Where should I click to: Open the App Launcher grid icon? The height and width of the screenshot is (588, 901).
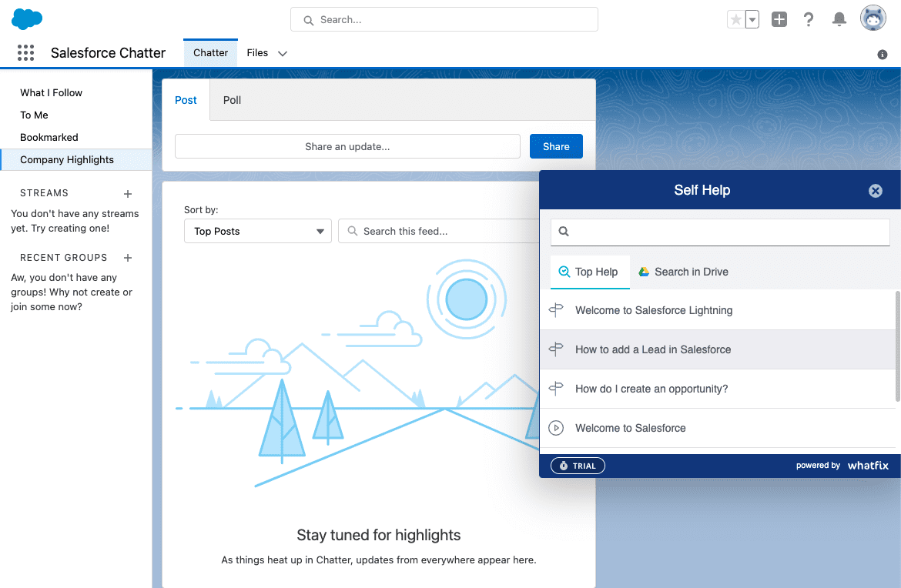coord(26,53)
